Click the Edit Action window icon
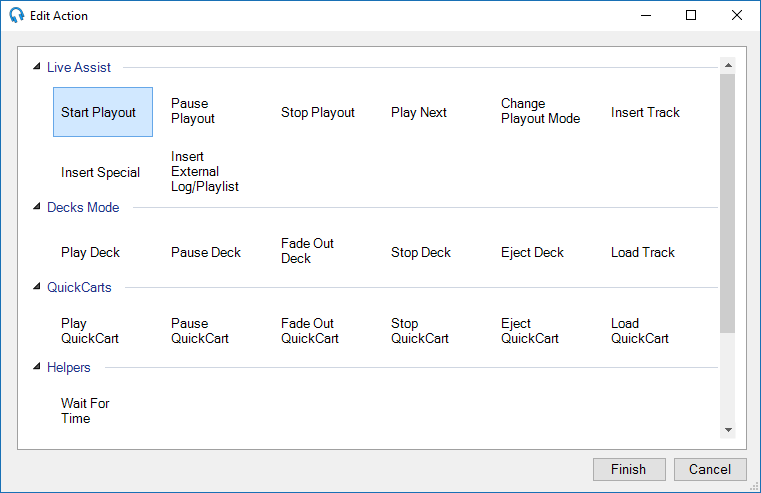 click(16, 16)
